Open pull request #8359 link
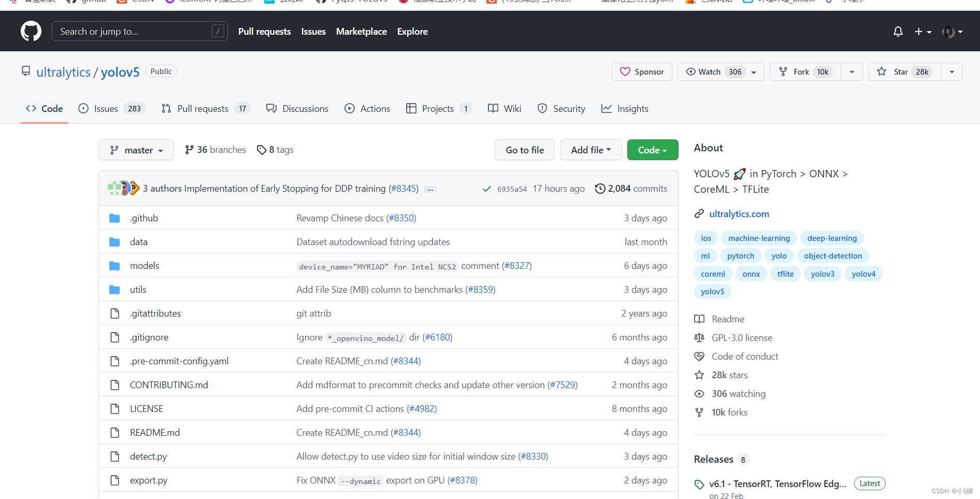Screen dimensions: 980x499 pos(481,290)
